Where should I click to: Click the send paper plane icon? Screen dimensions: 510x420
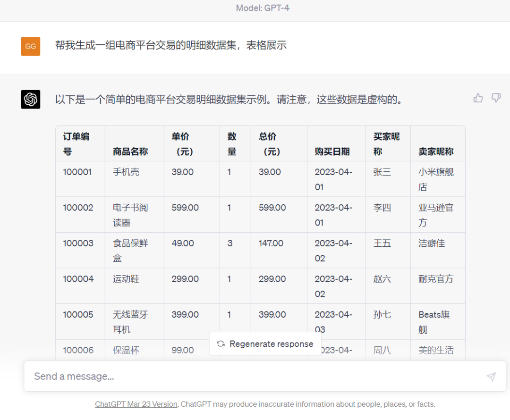491,376
